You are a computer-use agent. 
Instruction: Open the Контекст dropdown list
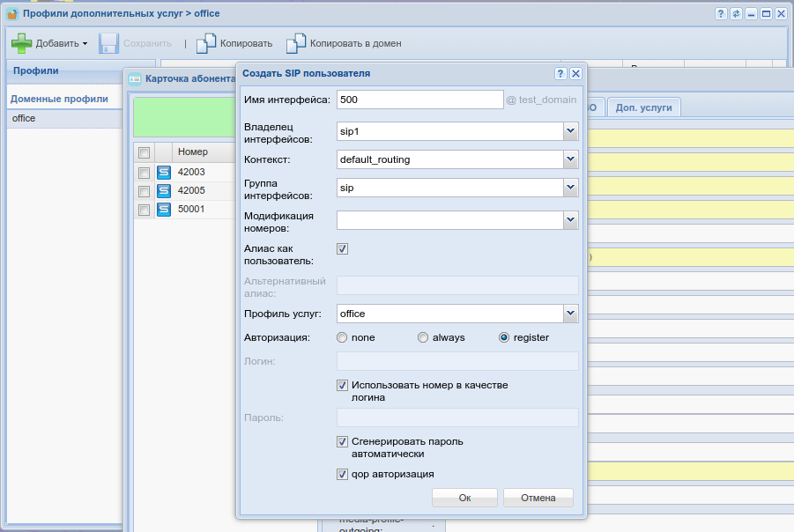(x=570, y=159)
